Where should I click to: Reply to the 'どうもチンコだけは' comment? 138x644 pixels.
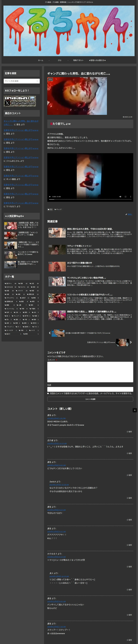[129, 475]
